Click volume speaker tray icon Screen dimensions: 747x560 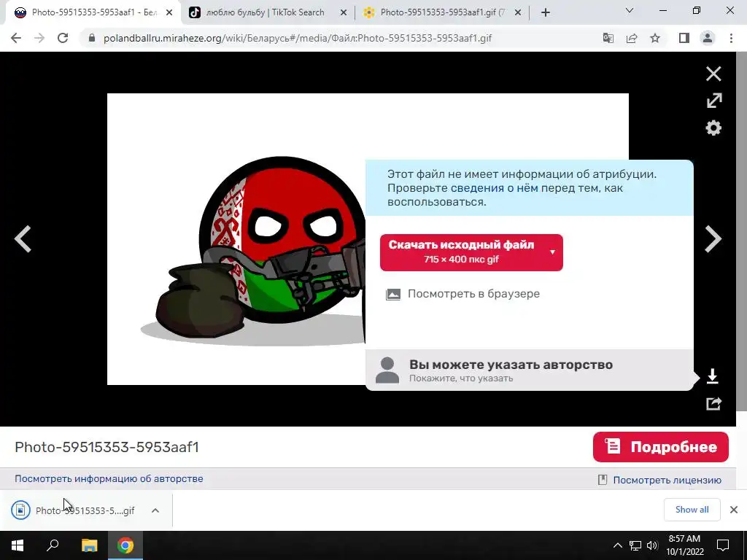click(x=652, y=545)
